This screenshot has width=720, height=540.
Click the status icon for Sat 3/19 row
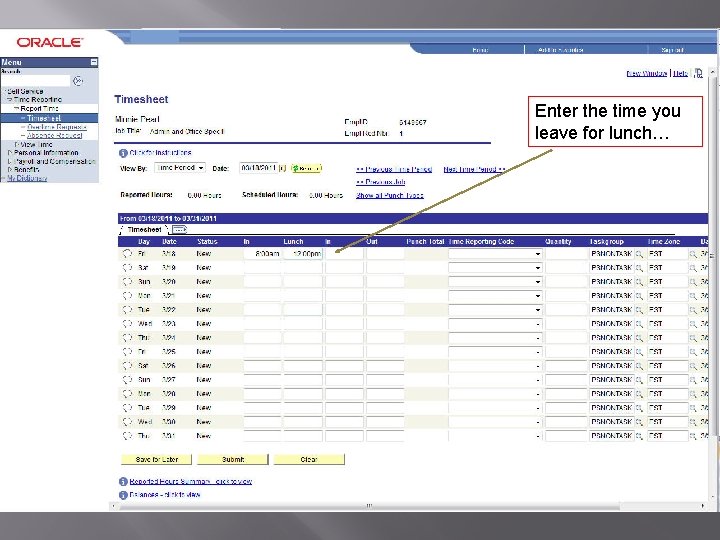(127, 267)
